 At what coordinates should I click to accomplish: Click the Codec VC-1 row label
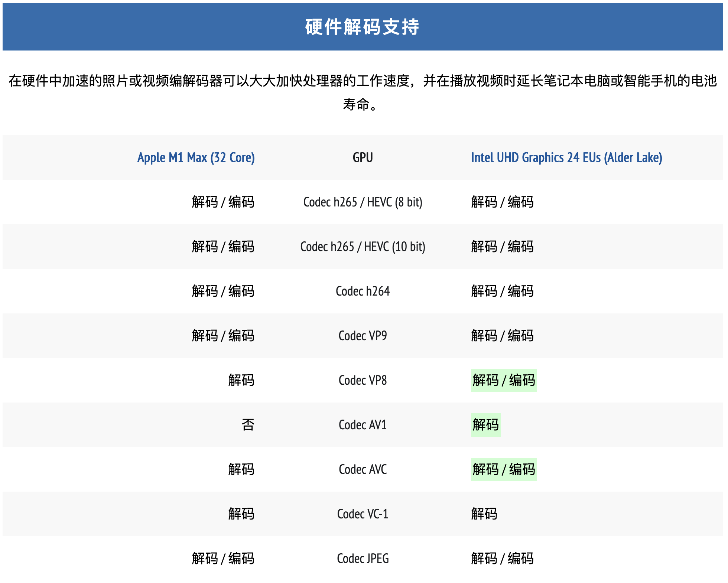363,514
